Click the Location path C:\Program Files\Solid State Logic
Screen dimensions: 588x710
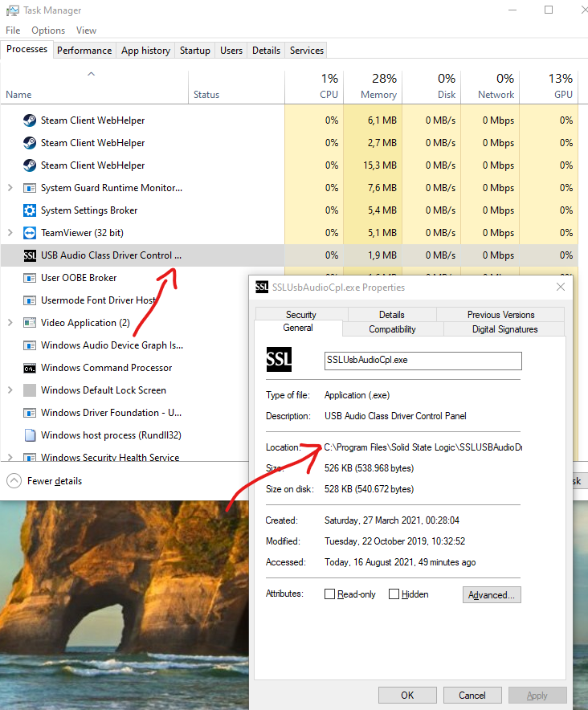423,447
